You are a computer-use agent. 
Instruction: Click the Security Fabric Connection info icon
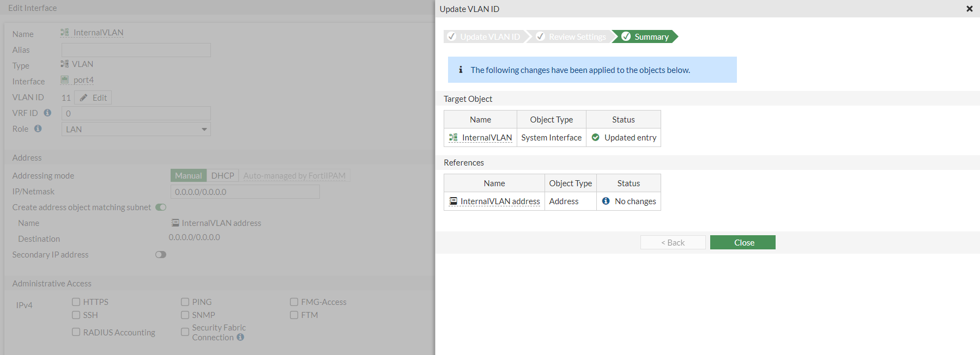(x=240, y=337)
